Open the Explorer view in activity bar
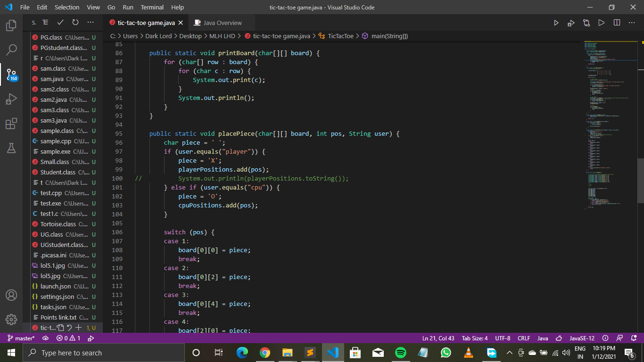The height and width of the screenshot is (362, 644). tap(11, 25)
